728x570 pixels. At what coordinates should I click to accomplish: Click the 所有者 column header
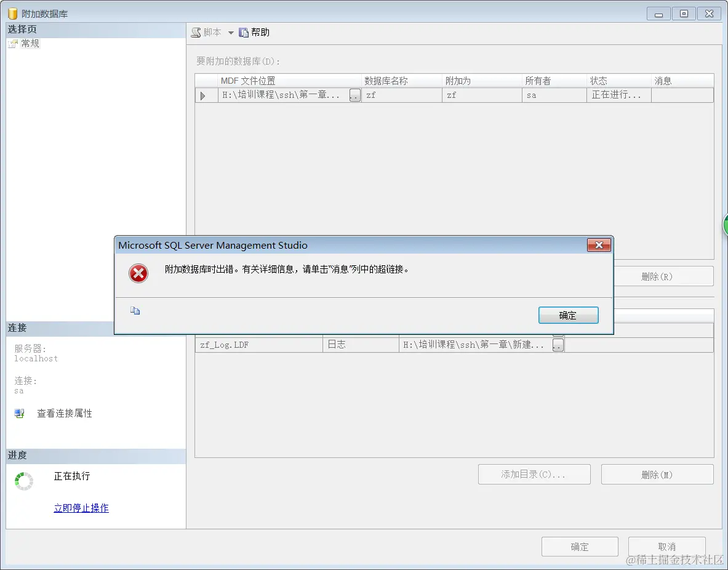[555, 81]
